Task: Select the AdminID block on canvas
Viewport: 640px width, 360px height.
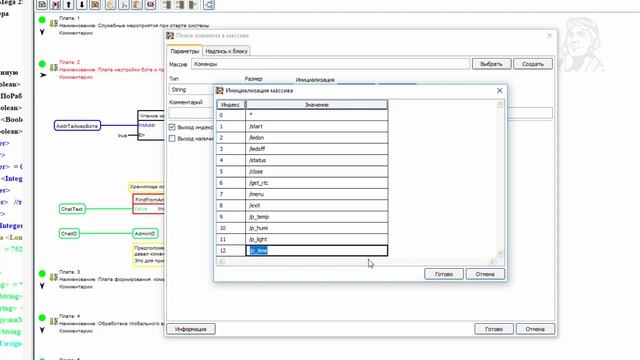Action: click(145, 233)
